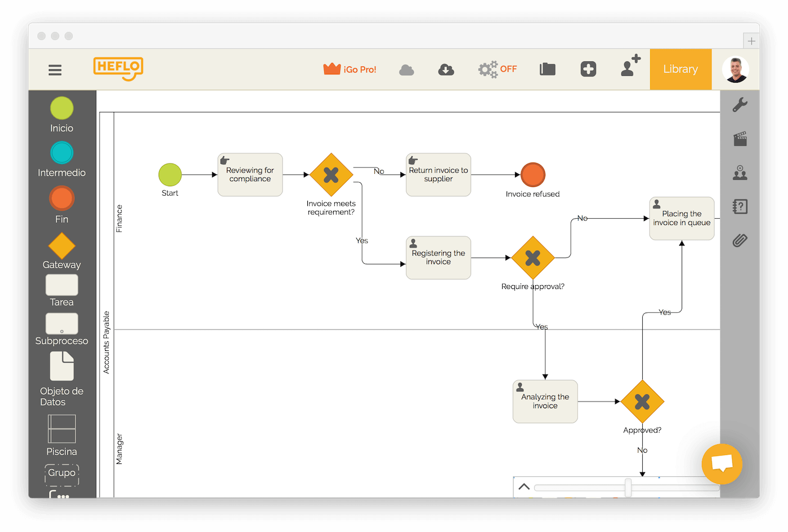Click the Manager lane label
The image size is (788, 532).
click(119, 449)
